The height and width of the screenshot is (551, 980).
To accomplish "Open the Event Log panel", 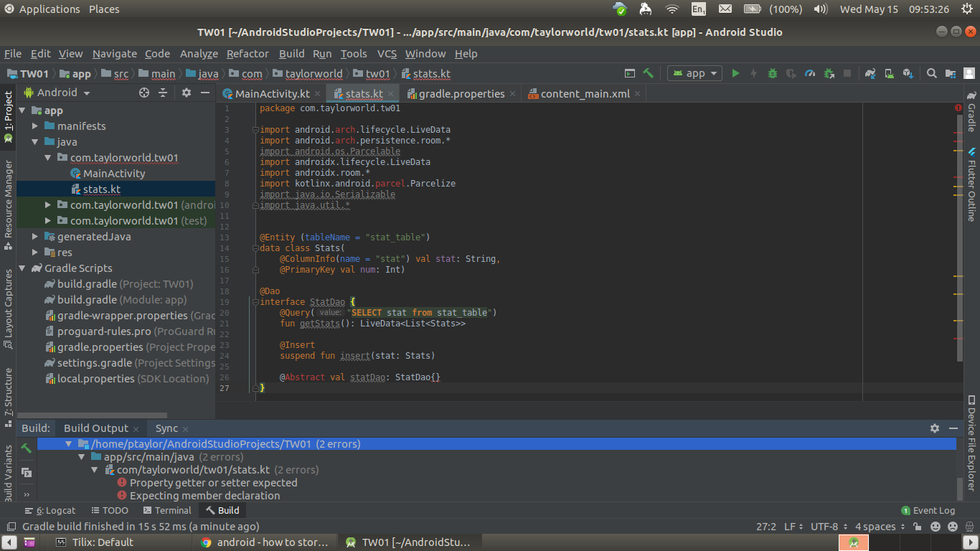I will [x=928, y=510].
